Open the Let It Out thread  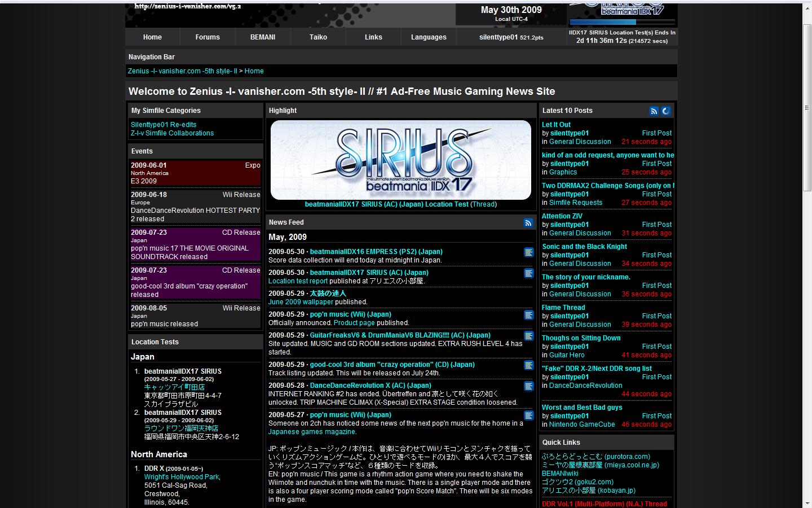click(556, 125)
